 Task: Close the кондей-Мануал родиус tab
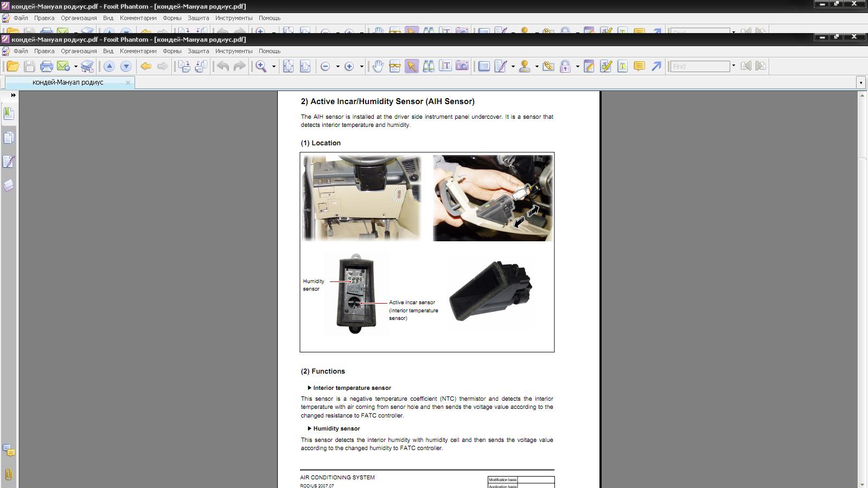(x=128, y=83)
